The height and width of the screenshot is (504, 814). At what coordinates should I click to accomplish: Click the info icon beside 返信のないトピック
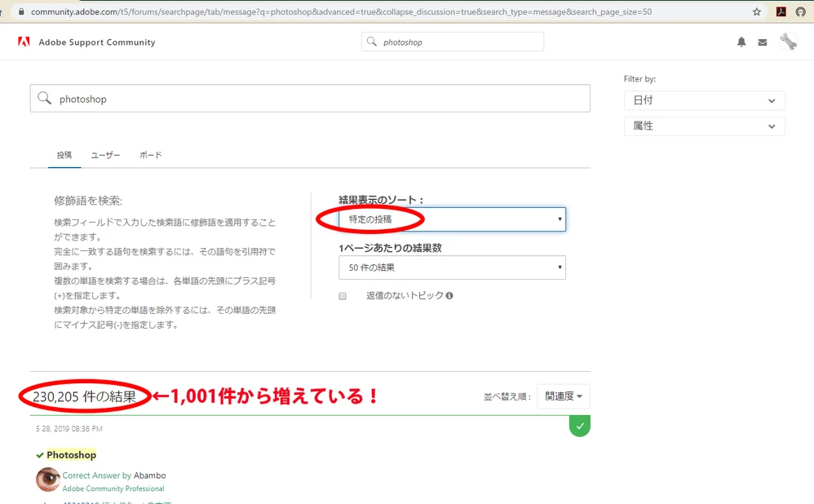pos(449,295)
